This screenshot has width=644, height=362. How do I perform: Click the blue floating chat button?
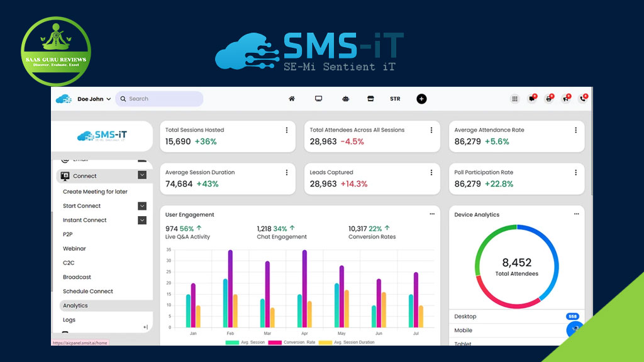575,329
